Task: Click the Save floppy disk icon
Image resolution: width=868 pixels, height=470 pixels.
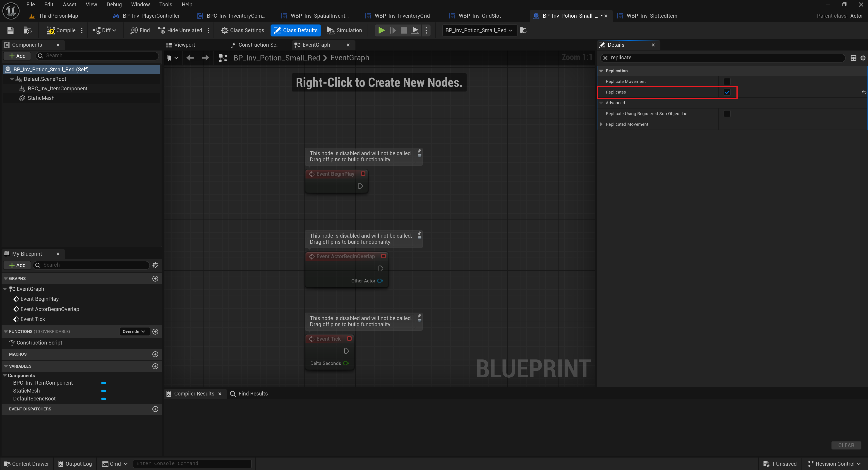Action: pyautogui.click(x=10, y=30)
